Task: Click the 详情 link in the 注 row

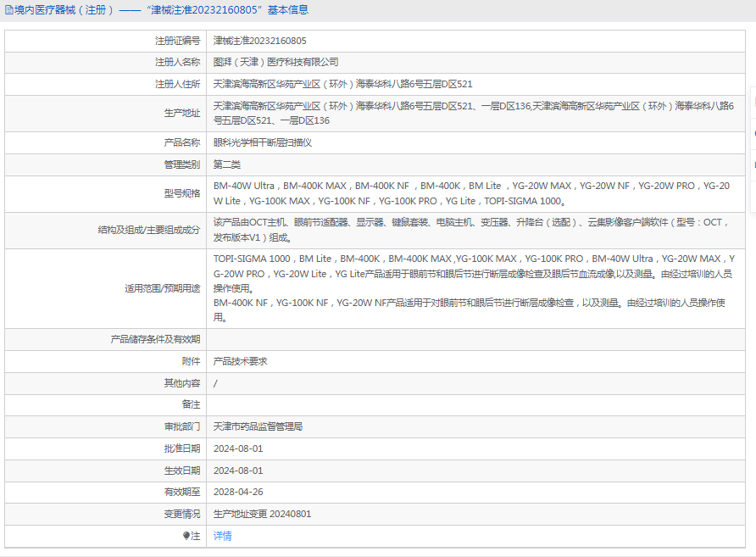Action: pyautogui.click(x=222, y=536)
